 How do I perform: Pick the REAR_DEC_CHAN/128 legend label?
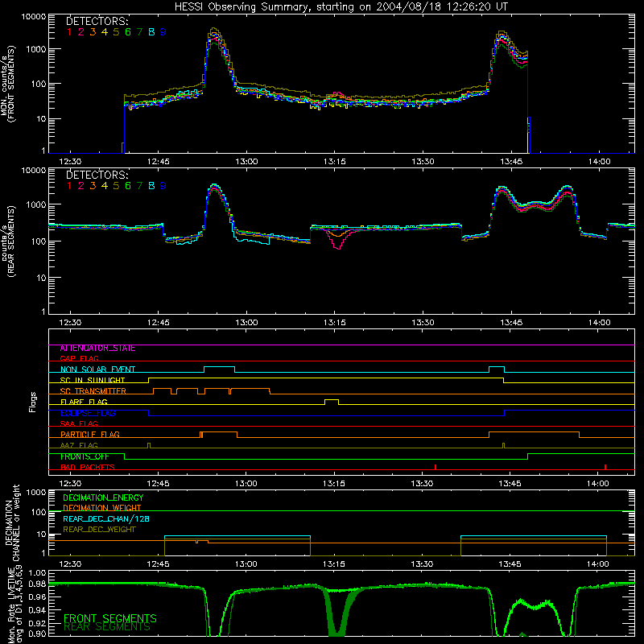106,518
